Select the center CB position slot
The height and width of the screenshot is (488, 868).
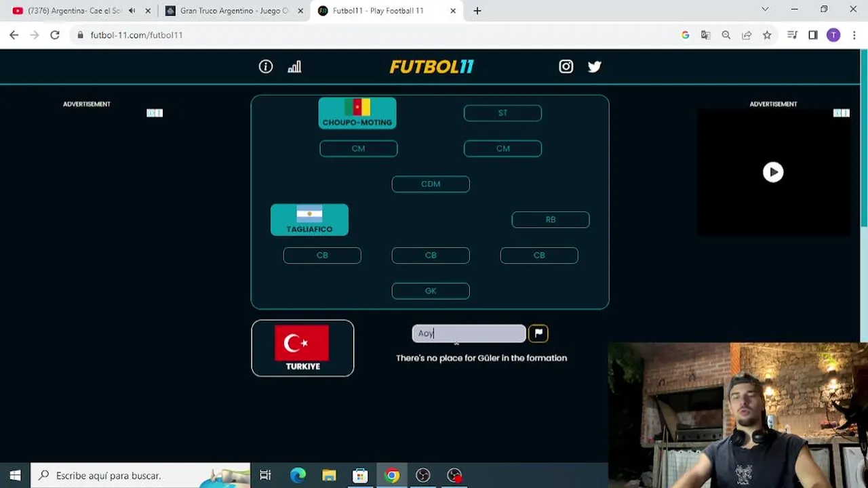coord(431,256)
